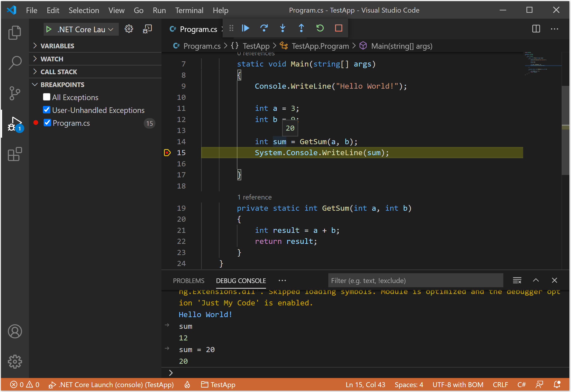Expand the VARIABLES section
This screenshot has height=392, width=571.
point(57,46)
